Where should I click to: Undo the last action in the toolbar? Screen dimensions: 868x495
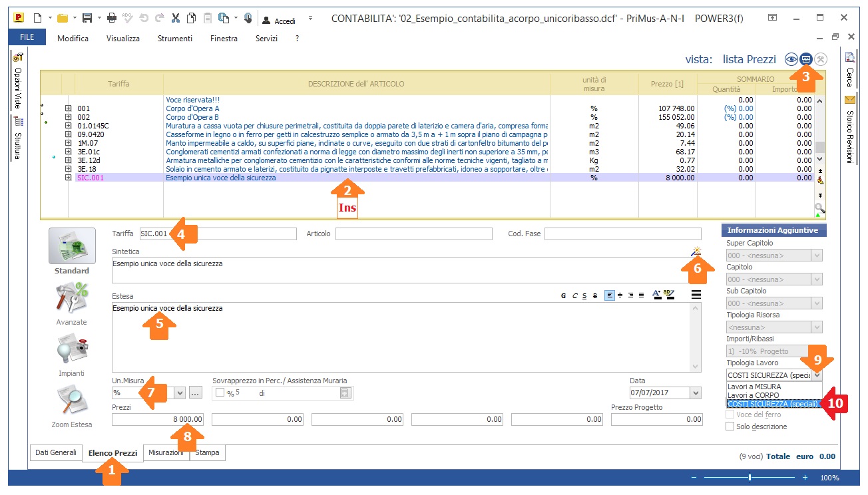click(144, 19)
